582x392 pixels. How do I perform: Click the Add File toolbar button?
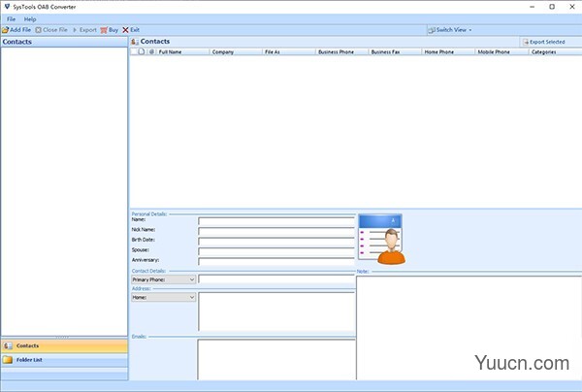click(16, 30)
